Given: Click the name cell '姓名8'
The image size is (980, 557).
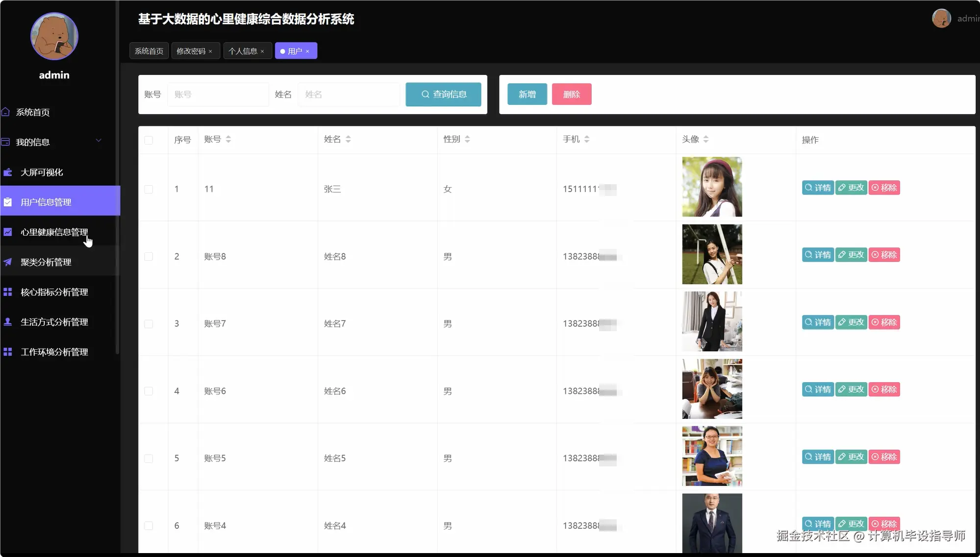Looking at the screenshot, I should pos(335,257).
